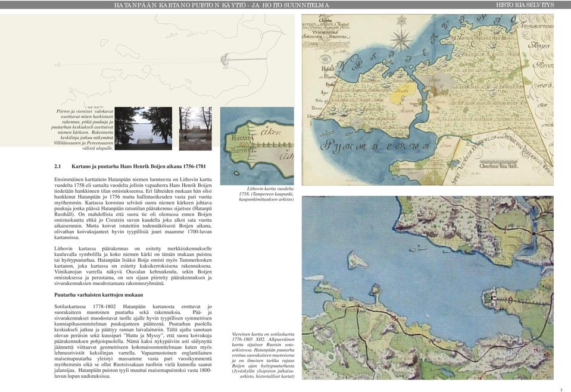Click the caption starting "Piirros ja viereiset valokuvat"

[83, 130]
